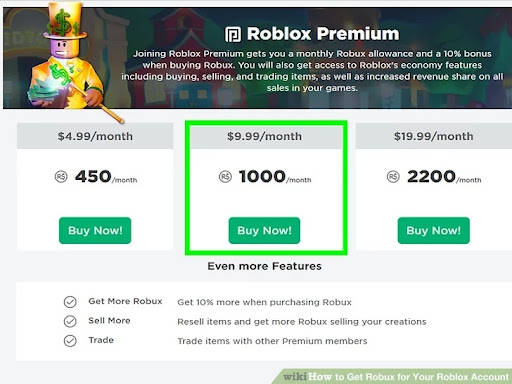Click the Robux icon beside 1000
The width and height of the screenshot is (512, 384).
(x=225, y=177)
